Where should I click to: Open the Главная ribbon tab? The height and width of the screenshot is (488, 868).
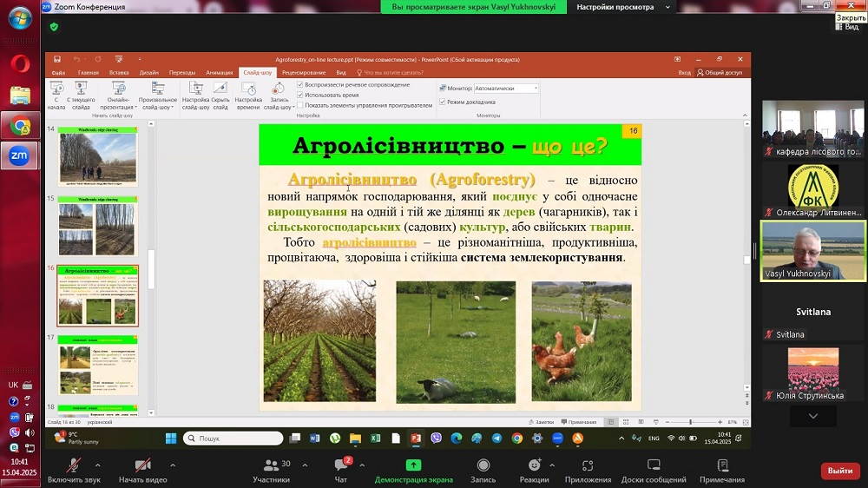pos(88,73)
